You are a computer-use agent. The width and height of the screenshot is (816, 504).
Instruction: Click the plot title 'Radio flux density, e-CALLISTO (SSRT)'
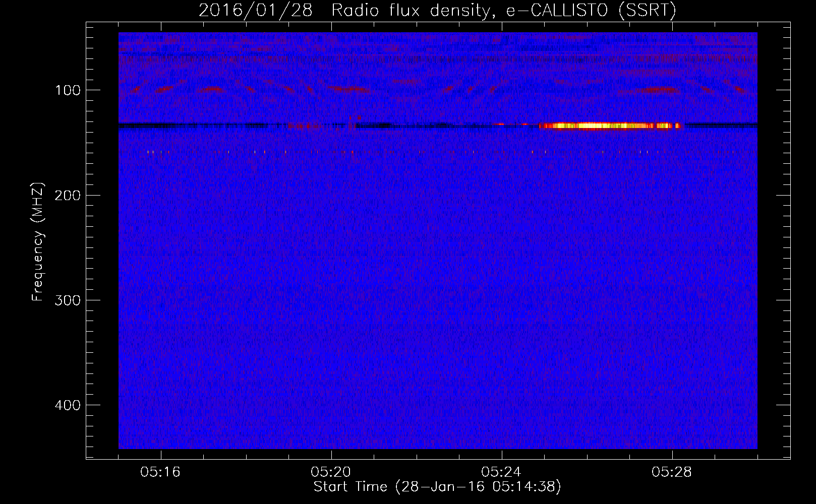click(503, 11)
